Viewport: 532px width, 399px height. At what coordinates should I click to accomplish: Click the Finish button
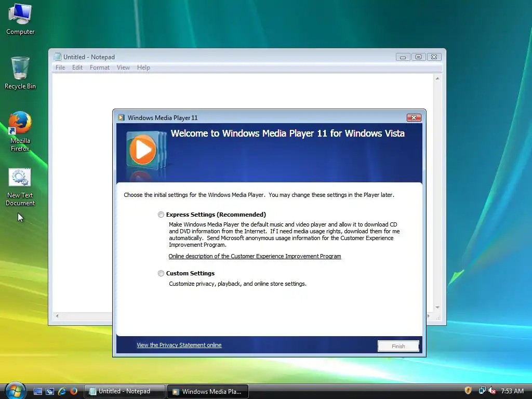[x=398, y=346]
